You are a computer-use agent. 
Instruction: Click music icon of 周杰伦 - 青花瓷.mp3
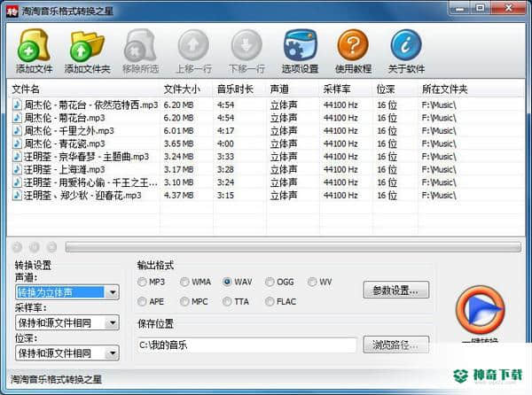[17, 143]
